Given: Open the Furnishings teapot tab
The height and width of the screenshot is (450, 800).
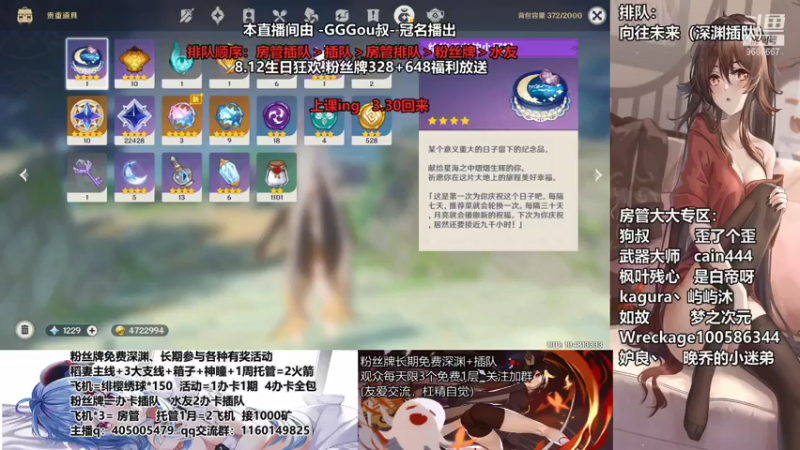Looking at the screenshot, I should coord(435,15).
